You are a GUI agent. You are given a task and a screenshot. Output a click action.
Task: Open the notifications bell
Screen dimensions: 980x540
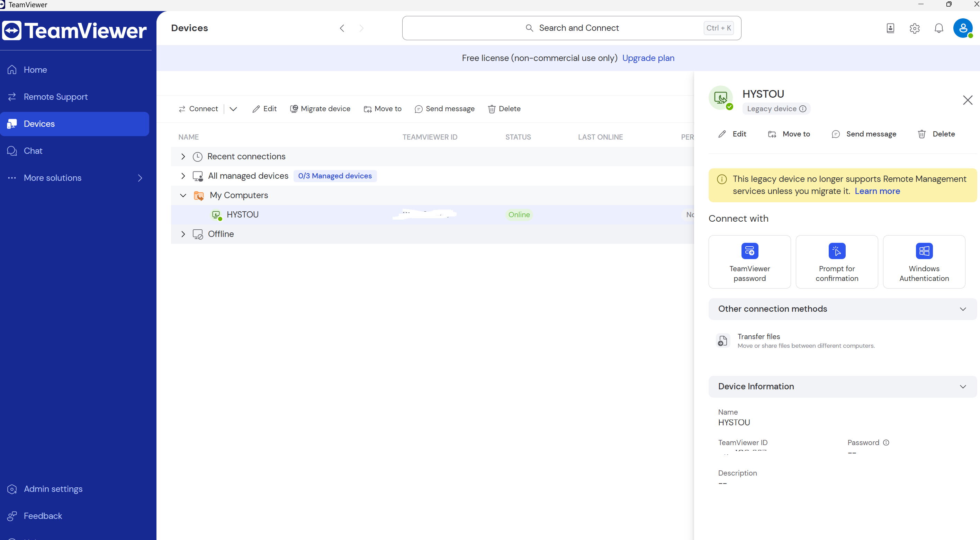point(939,28)
